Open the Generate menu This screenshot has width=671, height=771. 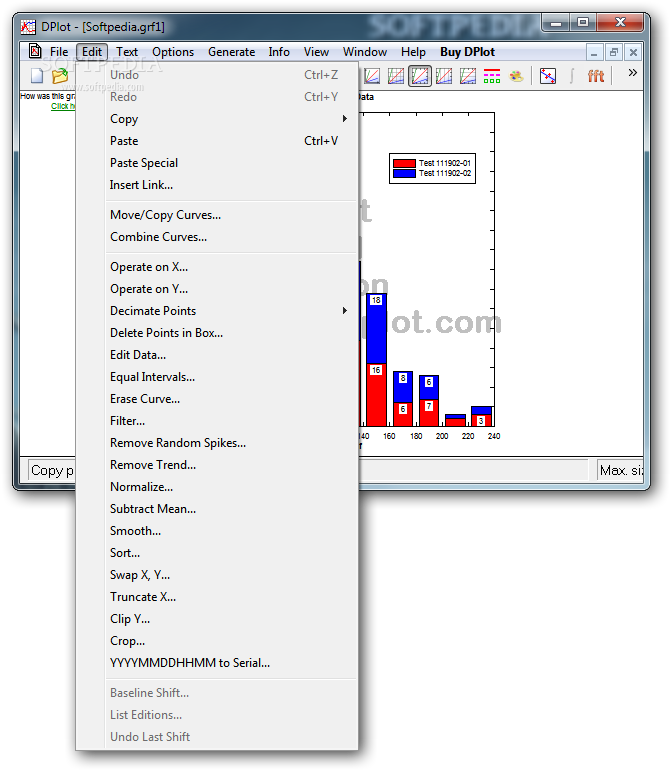[232, 52]
